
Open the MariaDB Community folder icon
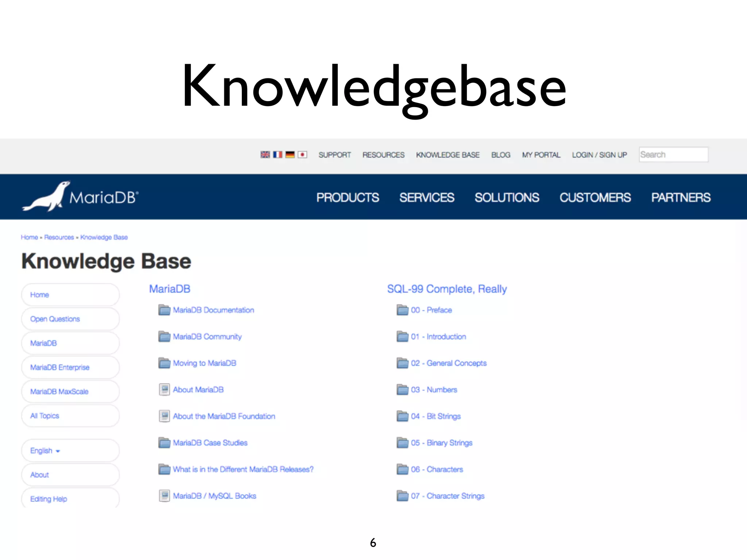click(165, 337)
